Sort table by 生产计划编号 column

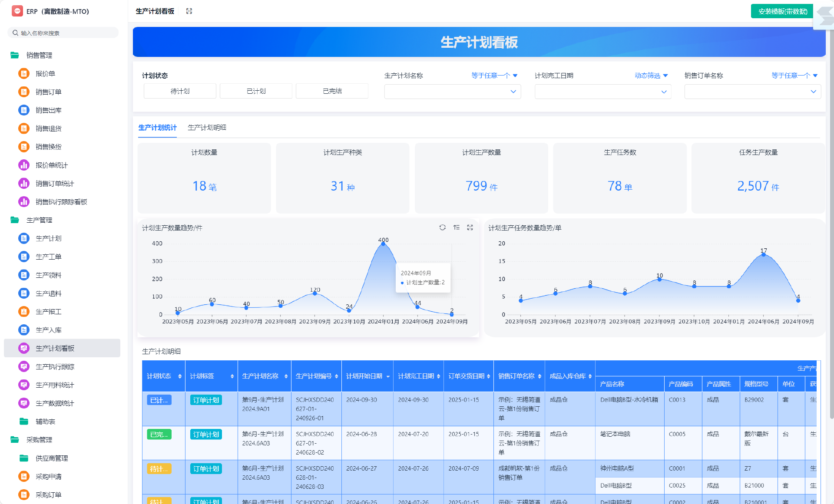pyautogui.click(x=336, y=376)
